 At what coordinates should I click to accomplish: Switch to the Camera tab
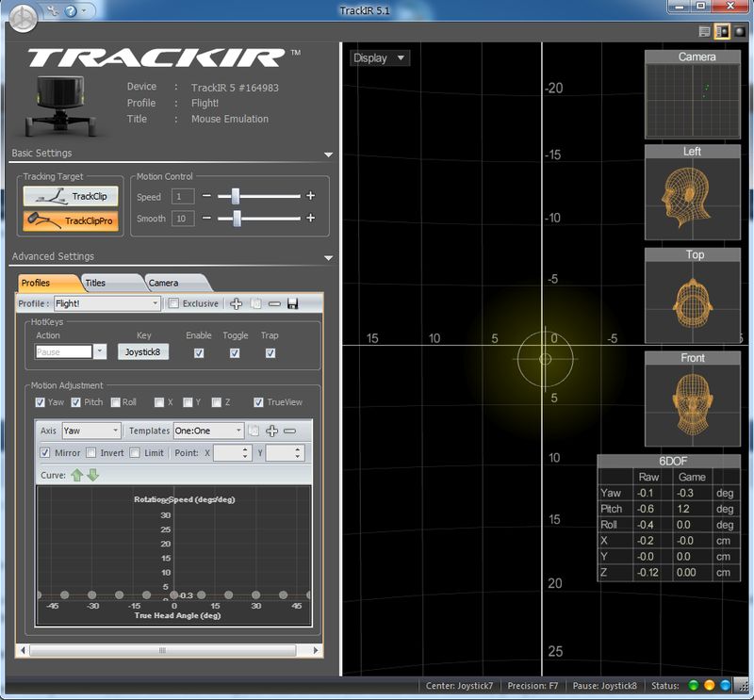pyautogui.click(x=176, y=283)
